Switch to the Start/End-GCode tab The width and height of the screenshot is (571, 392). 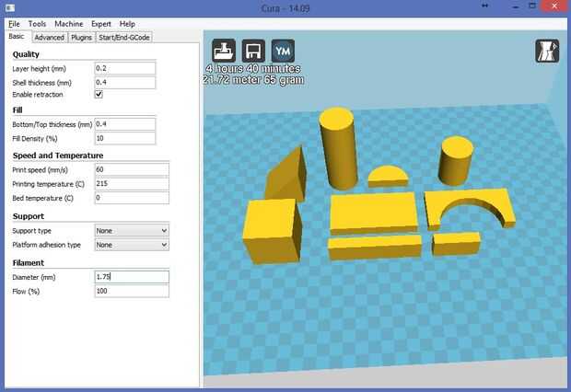tap(124, 38)
